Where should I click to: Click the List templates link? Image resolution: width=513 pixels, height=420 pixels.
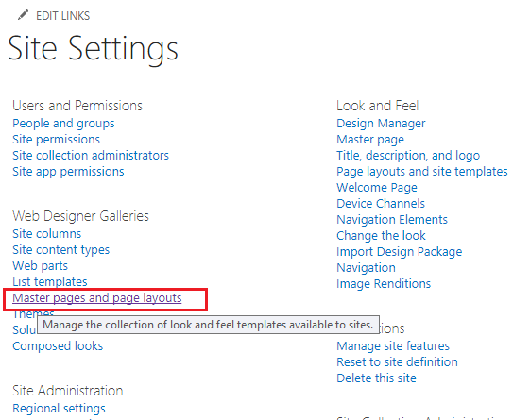pyautogui.click(x=50, y=282)
